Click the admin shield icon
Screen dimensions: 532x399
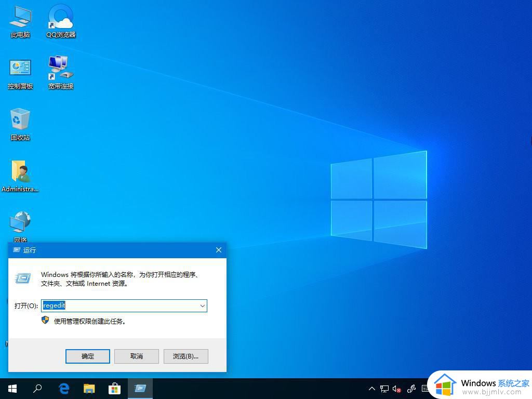[45, 320]
